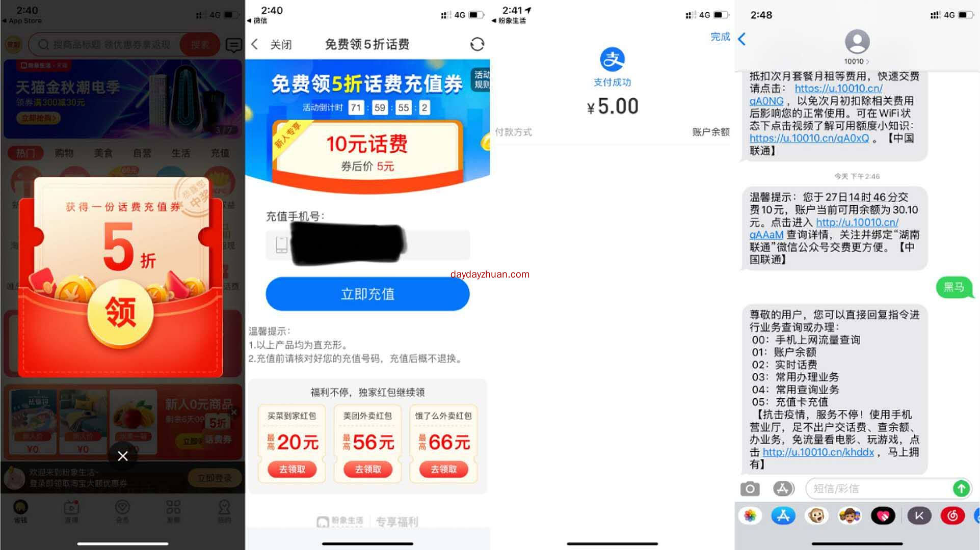This screenshot has width=980, height=550.
Task: Tap the refresh/sync icon on voucher page
Action: coord(476,44)
